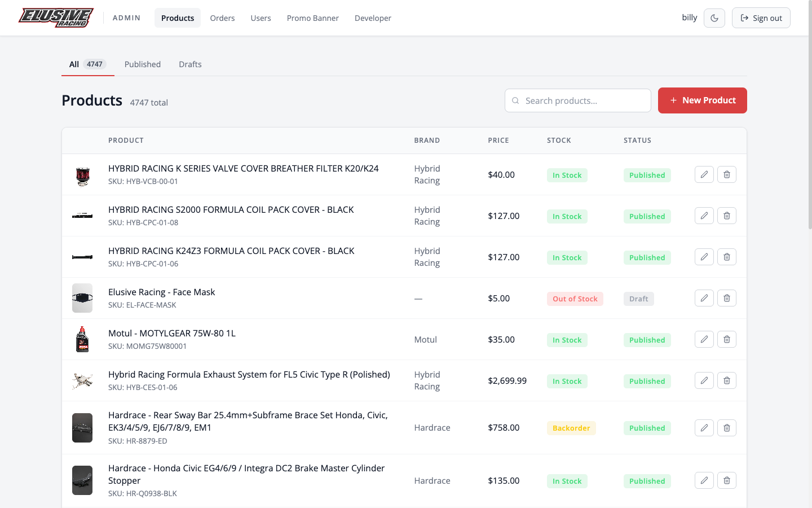Image resolution: width=812 pixels, height=508 pixels.
Task: Open the Products nav item
Action: [178, 18]
